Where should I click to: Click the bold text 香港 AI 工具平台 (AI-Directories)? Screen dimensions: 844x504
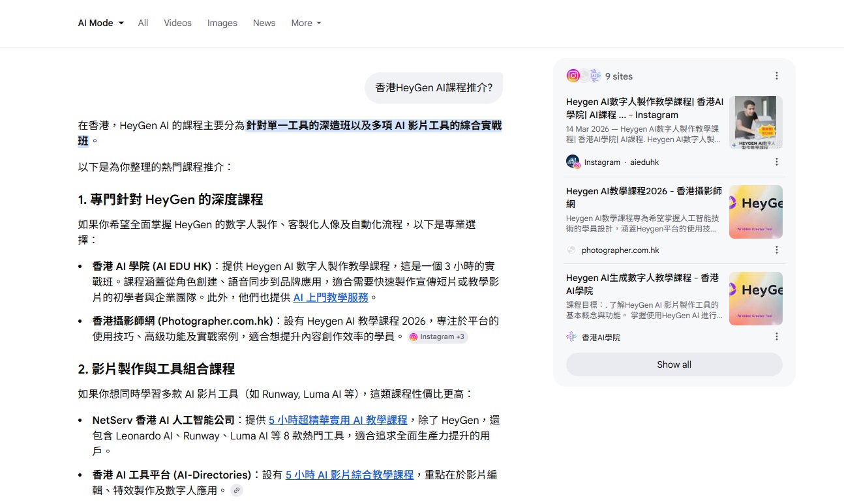172,475
